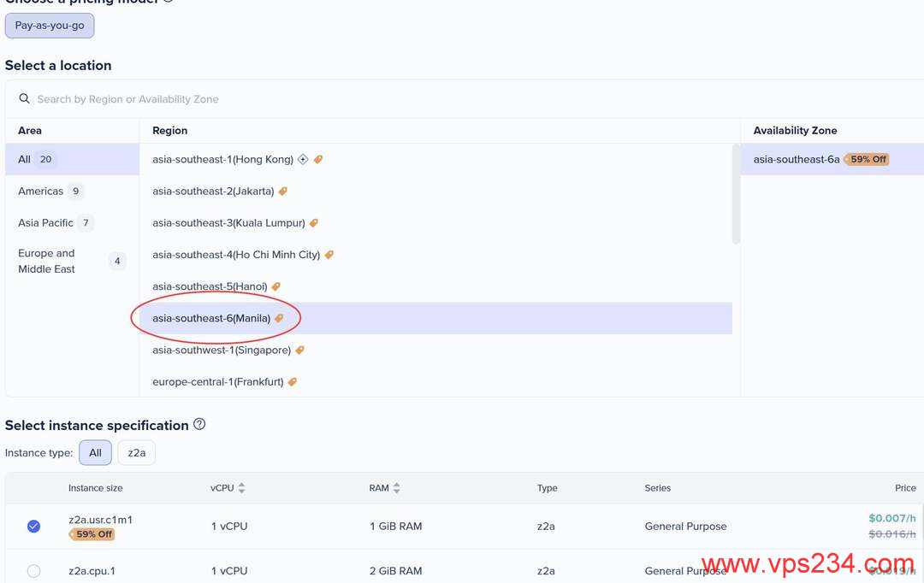Image resolution: width=924 pixels, height=583 pixels.
Task: Click the discount tag icon next to Frankfurt
Action: pos(293,382)
